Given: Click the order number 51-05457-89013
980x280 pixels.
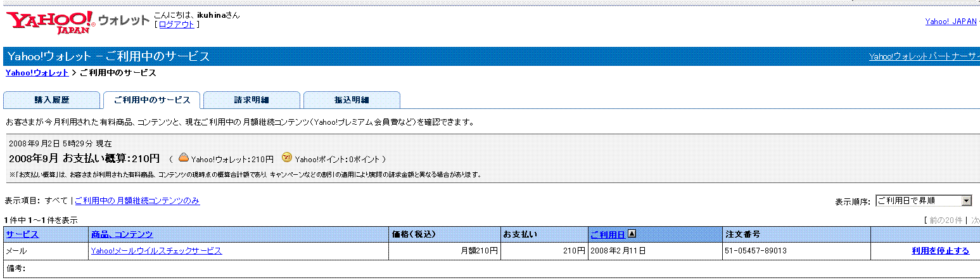Looking at the screenshot, I should 756,251.
